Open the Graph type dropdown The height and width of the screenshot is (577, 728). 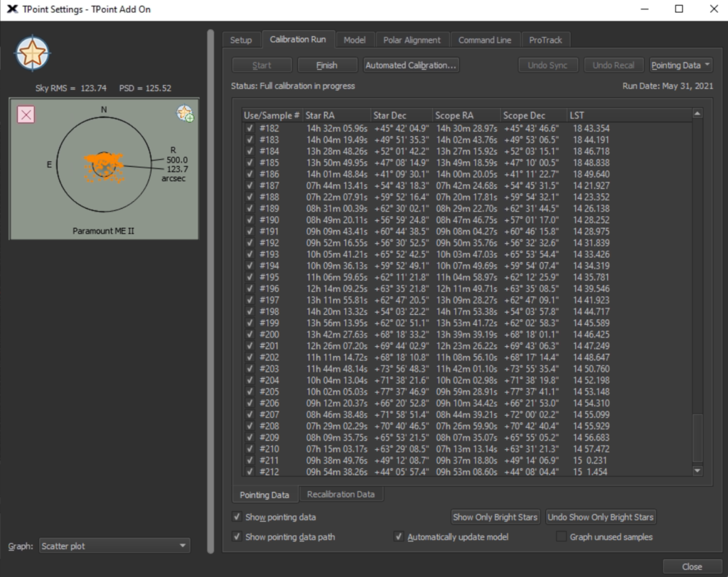pos(114,546)
